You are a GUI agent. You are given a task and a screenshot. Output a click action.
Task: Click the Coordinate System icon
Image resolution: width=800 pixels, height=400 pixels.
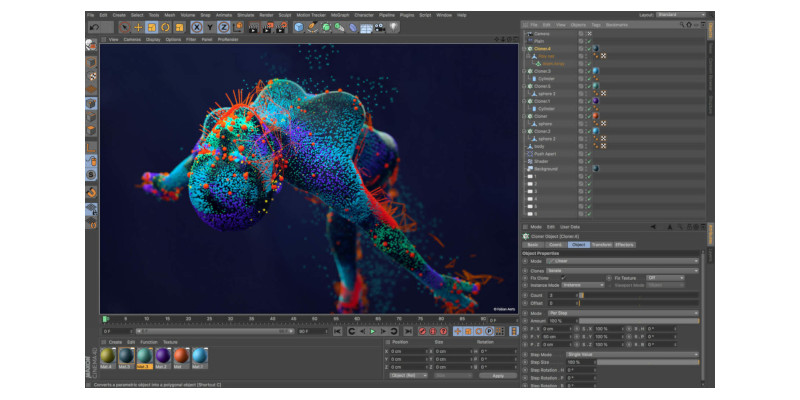(238, 27)
